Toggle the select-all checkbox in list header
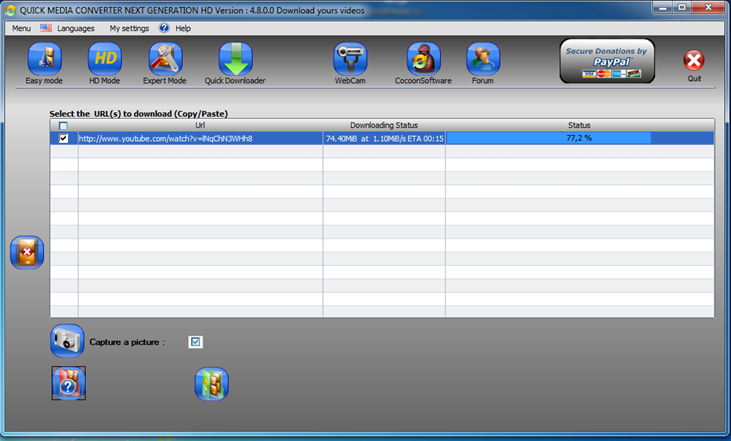Image resolution: width=731 pixels, height=441 pixels. pyautogui.click(x=63, y=125)
